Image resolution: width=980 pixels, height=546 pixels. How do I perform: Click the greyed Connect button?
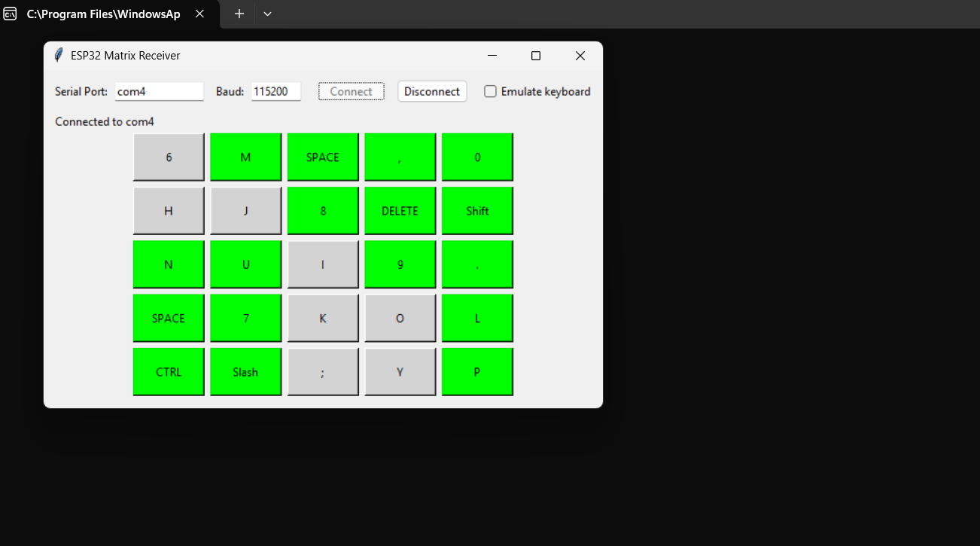click(x=351, y=91)
